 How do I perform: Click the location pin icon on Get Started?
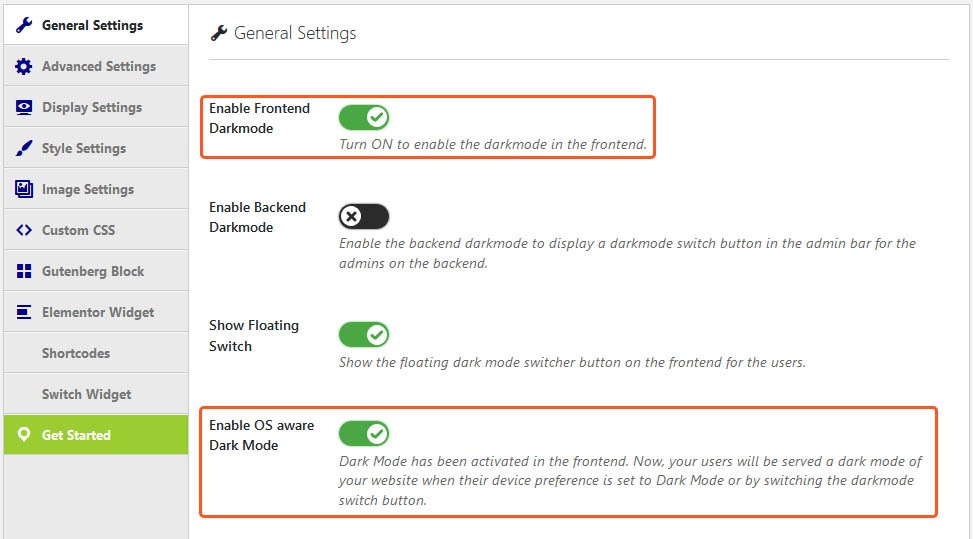(24, 434)
